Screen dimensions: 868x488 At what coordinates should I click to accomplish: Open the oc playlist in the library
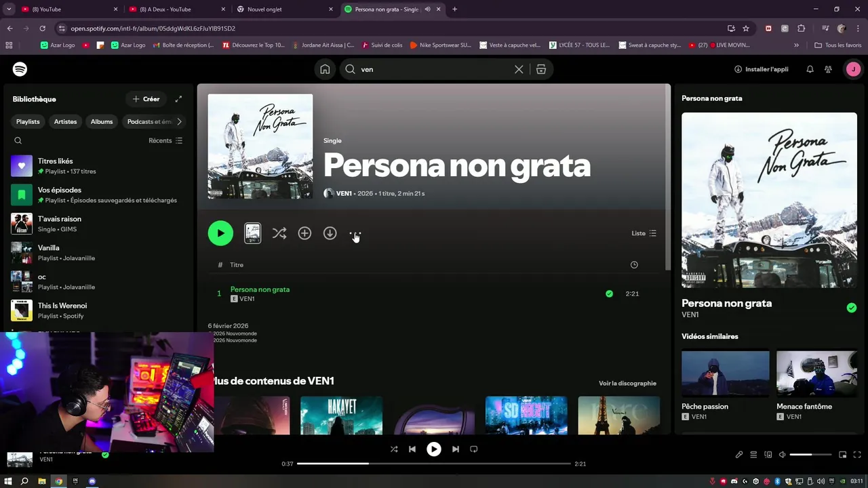[98, 281]
